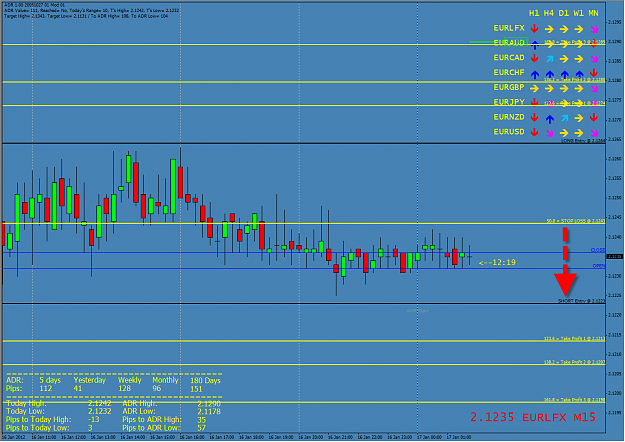Click the EURJPY pair label
Image resolution: width=625 pixels, height=442 pixels.
509,102
